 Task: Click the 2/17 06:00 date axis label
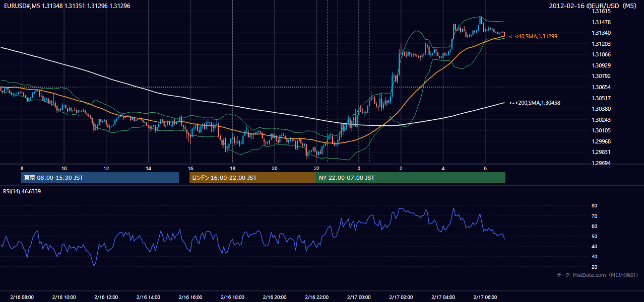(485, 297)
